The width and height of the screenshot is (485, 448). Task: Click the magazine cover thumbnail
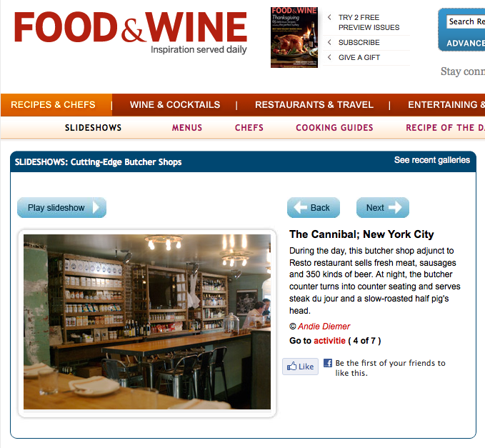(294, 37)
